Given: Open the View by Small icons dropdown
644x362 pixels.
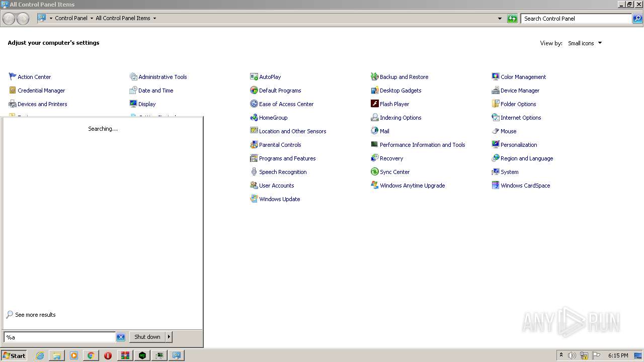Looking at the screenshot, I should (x=585, y=43).
